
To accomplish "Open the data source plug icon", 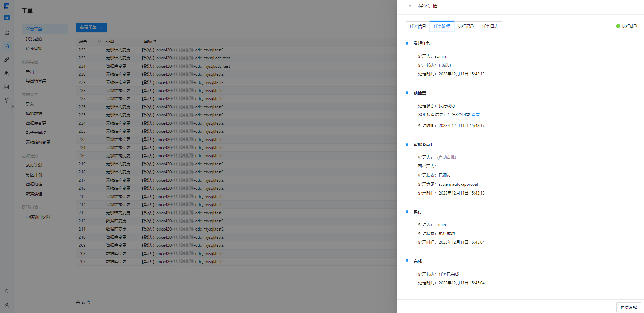I will tap(7, 60).
